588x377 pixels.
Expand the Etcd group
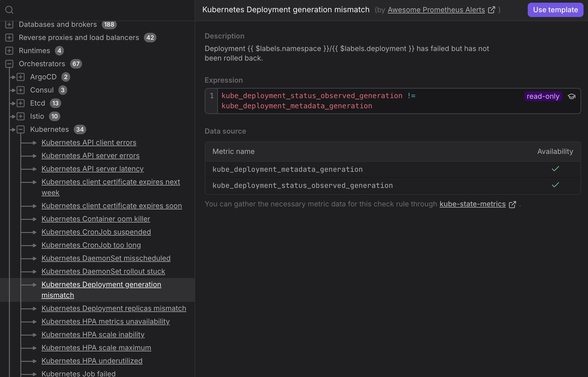pos(21,103)
